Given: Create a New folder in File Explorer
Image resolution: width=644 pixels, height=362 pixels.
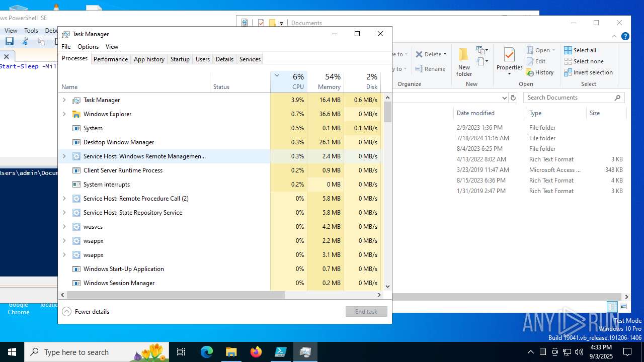Looking at the screenshot, I should pyautogui.click(x=464, y=63).
